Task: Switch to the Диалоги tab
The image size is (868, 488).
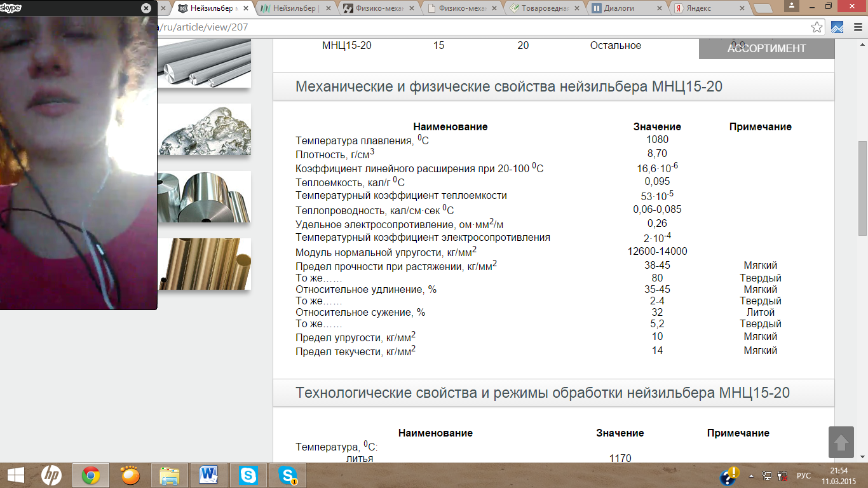Action: (x=625, y=9)
